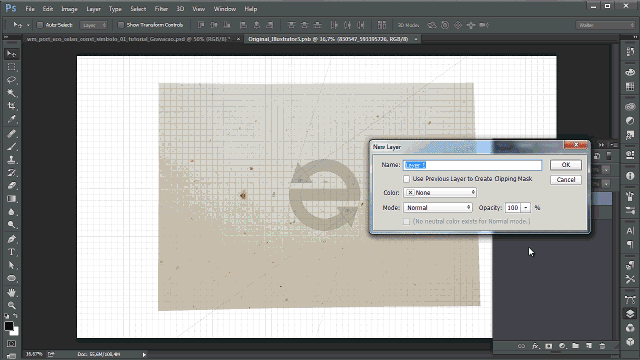Click the zoom percentage field in status bar

click(x=34, y=354)
